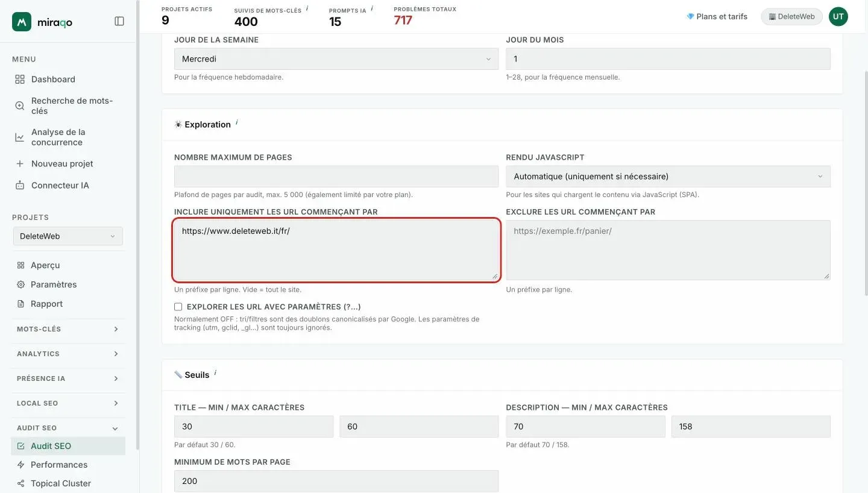Open the UT user avatar
This screenshot has width=868, height=493.
[838, 16]
